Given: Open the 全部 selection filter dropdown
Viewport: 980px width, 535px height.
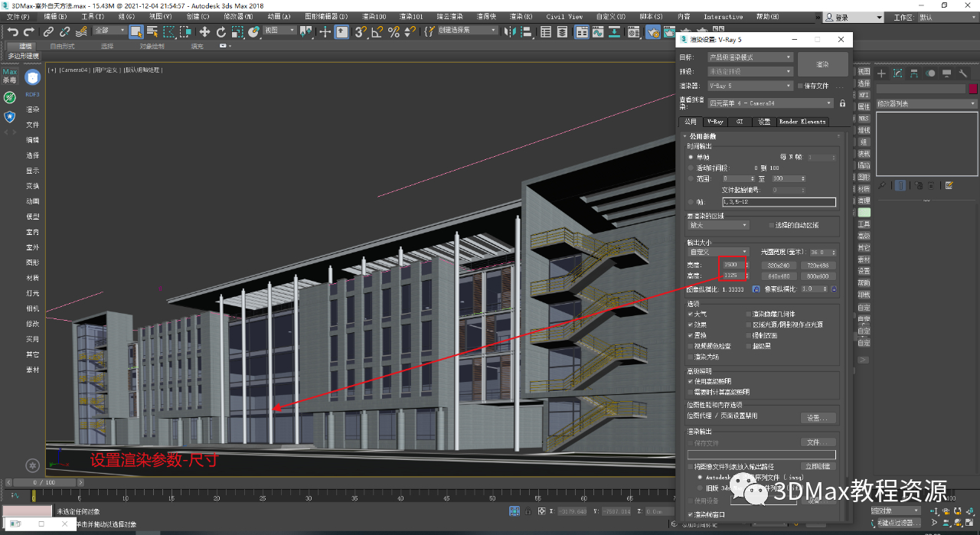Looking at the screenshot, I should pos(110,31).
